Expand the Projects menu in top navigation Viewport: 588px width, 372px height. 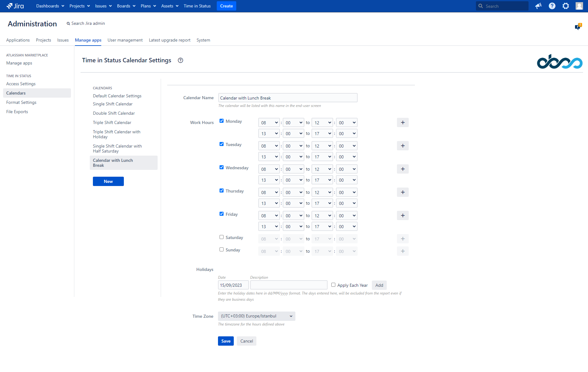(x=80, y=6)
